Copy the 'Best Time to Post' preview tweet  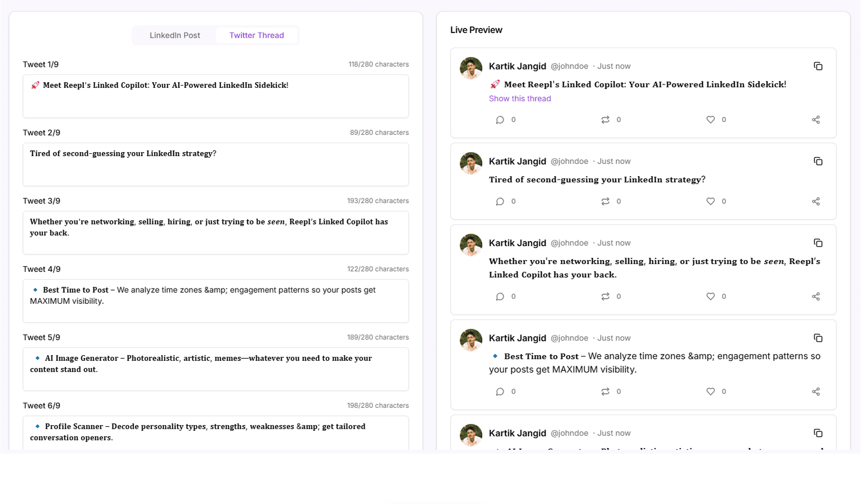[x=818, y=338]
